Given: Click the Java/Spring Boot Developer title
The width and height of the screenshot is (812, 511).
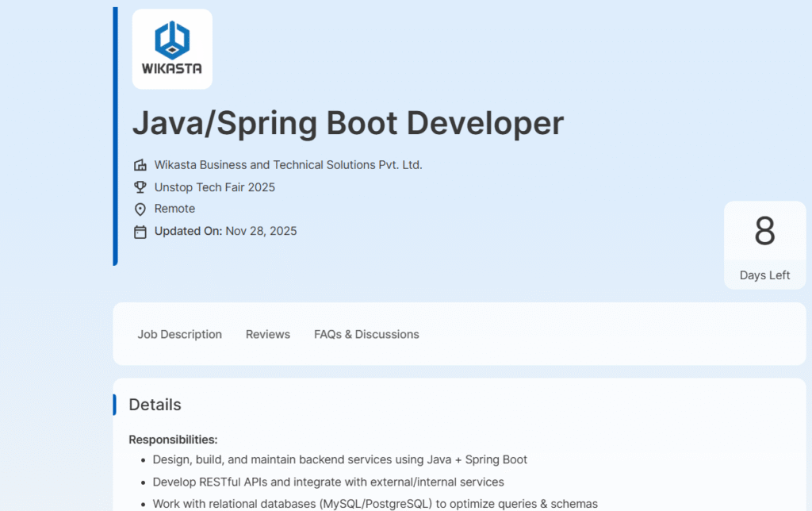Looking at the screenshot, I should point(347,124).
